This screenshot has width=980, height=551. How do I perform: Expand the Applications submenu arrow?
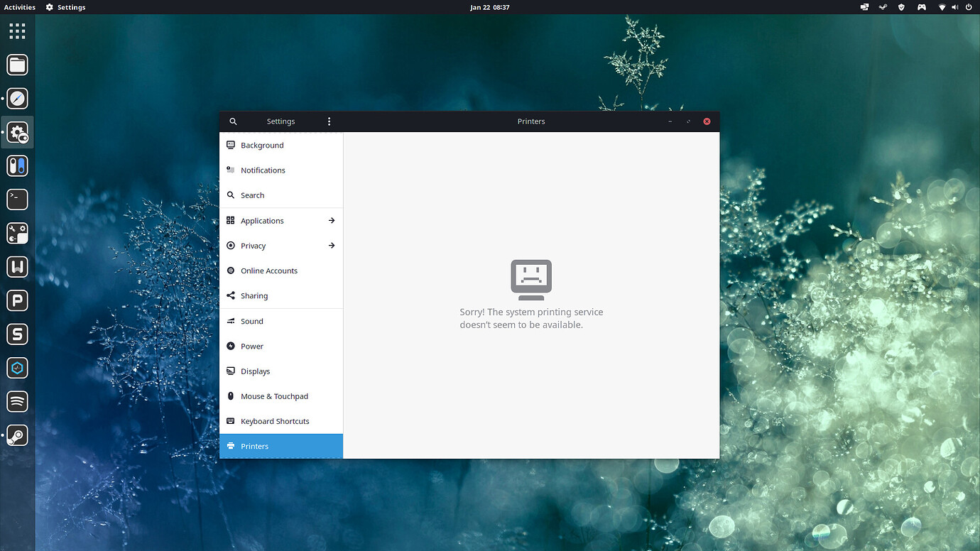(x=331, y=221)
